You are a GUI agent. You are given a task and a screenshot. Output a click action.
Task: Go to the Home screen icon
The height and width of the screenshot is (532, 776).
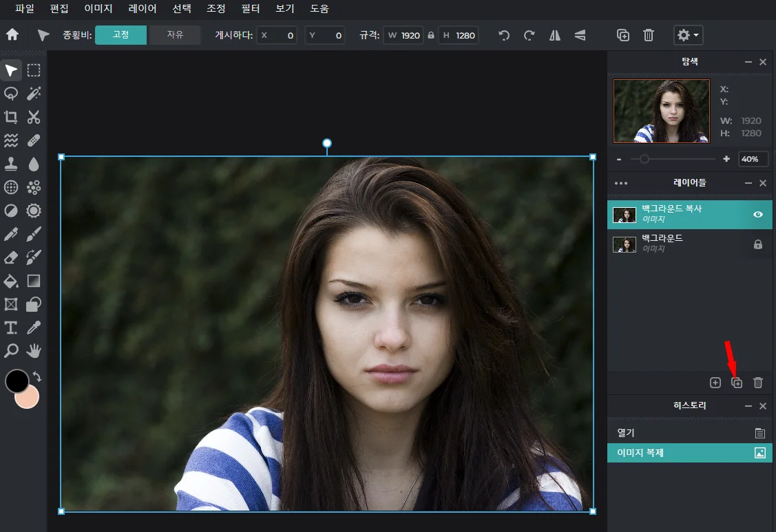(12, 34)
